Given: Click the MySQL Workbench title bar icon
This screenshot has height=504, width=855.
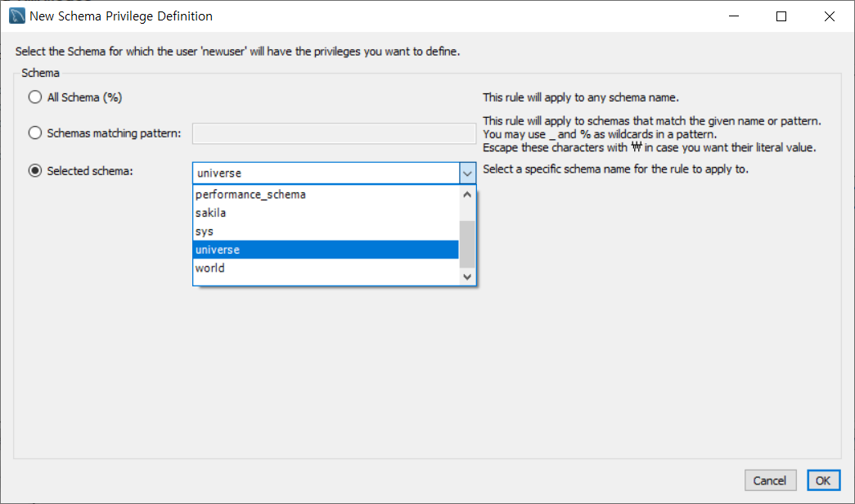Looking at the screenshot, I should pos(17,16).
